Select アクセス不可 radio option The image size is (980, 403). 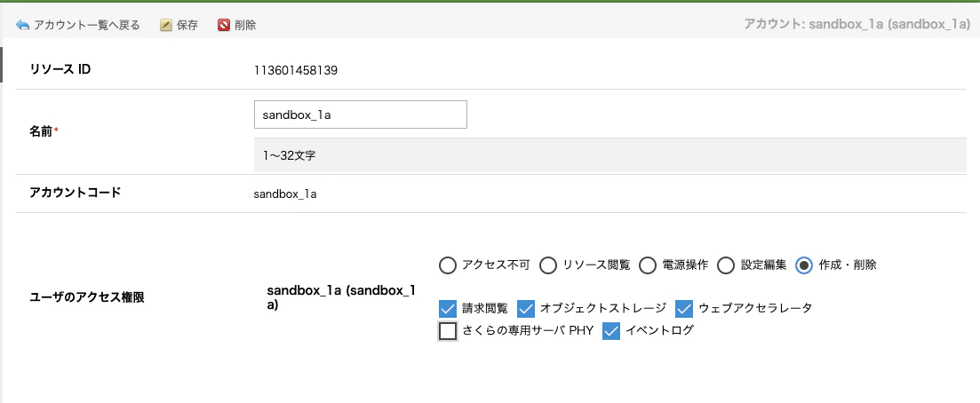(x=448, y=265)
